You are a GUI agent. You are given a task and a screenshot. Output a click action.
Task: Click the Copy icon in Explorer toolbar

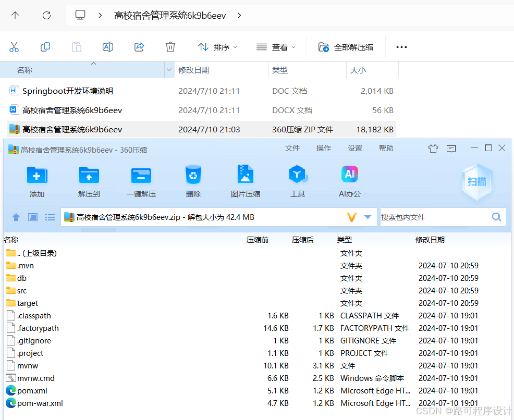(45, 47)
